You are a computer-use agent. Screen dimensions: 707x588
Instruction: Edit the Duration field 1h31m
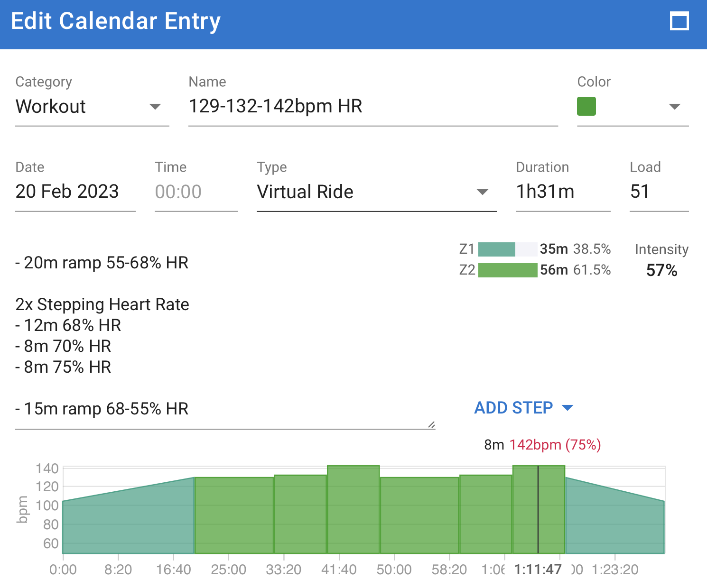563,192
